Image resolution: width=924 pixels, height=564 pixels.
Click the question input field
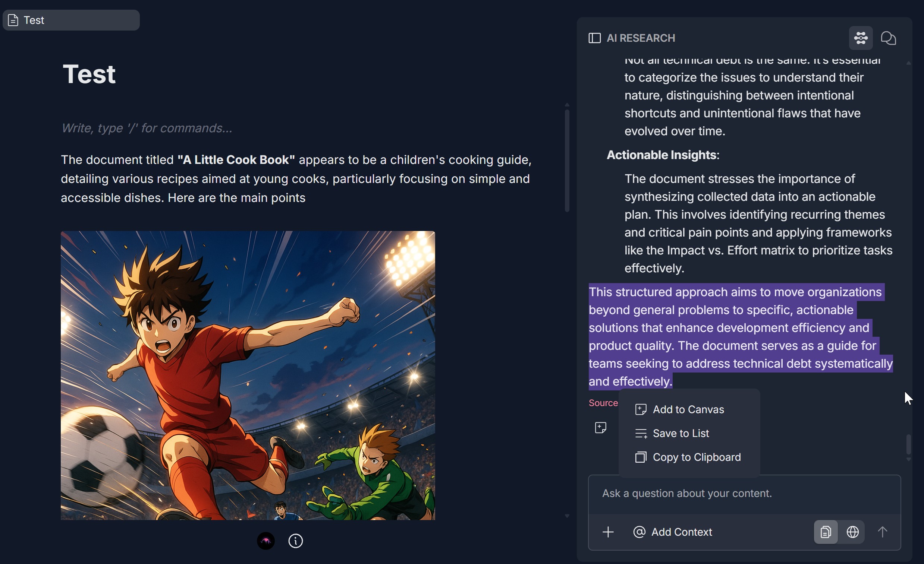(x=744, y=493)
